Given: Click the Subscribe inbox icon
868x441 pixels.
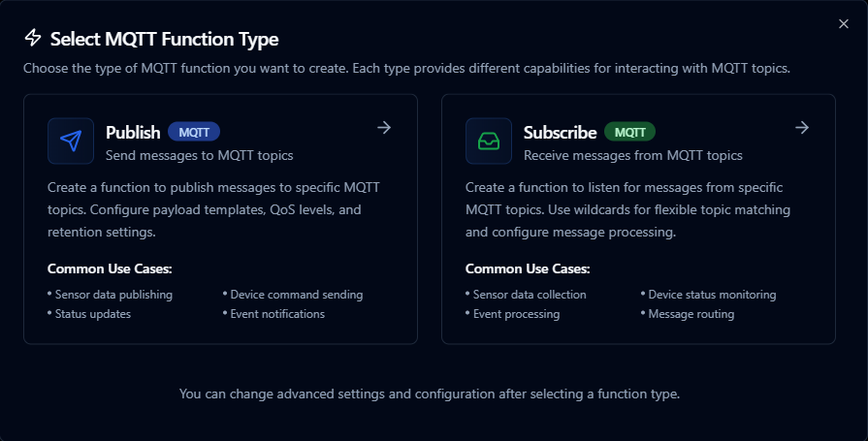Looking at the screenshot, I should pyautogui.click(x=489, y=142).
